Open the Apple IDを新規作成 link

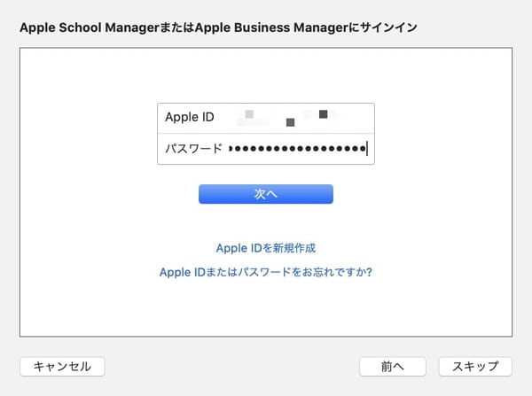[x=266, y=248]
